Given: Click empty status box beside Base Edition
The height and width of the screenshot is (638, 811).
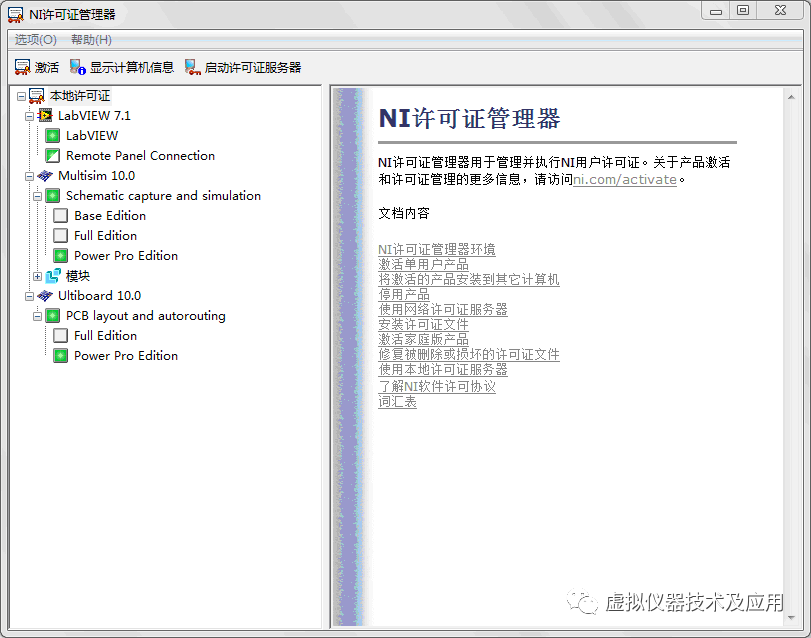Looking at the screenshot, I should point(61,216).
